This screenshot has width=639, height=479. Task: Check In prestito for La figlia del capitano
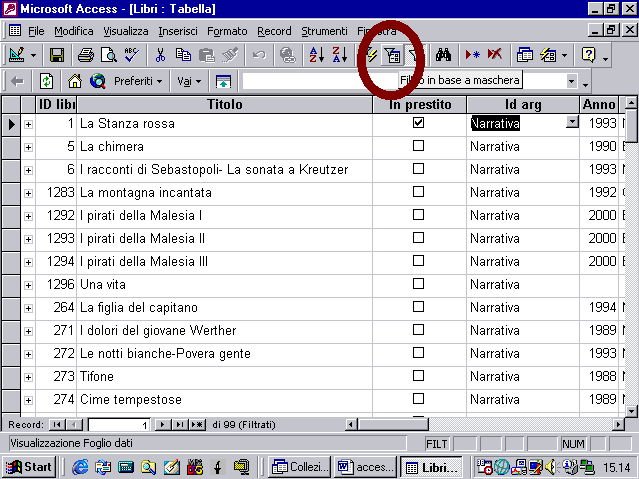click(418, 307)
